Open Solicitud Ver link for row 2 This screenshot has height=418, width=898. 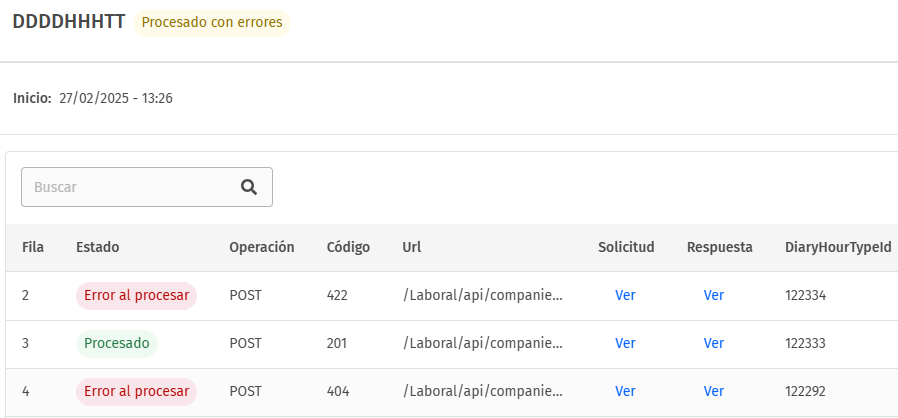tap(625, 295)
